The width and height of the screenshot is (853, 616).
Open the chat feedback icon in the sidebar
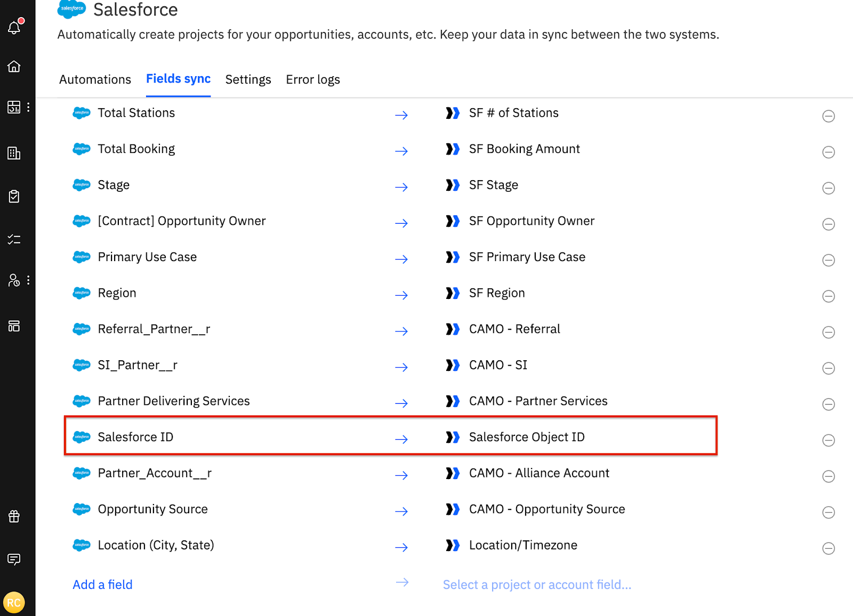point(14,559)
